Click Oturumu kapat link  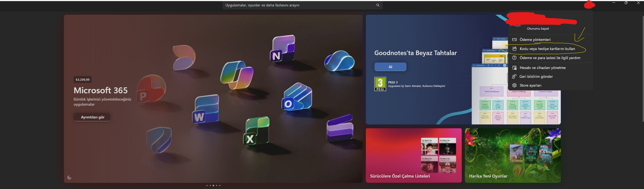point(538,29)
